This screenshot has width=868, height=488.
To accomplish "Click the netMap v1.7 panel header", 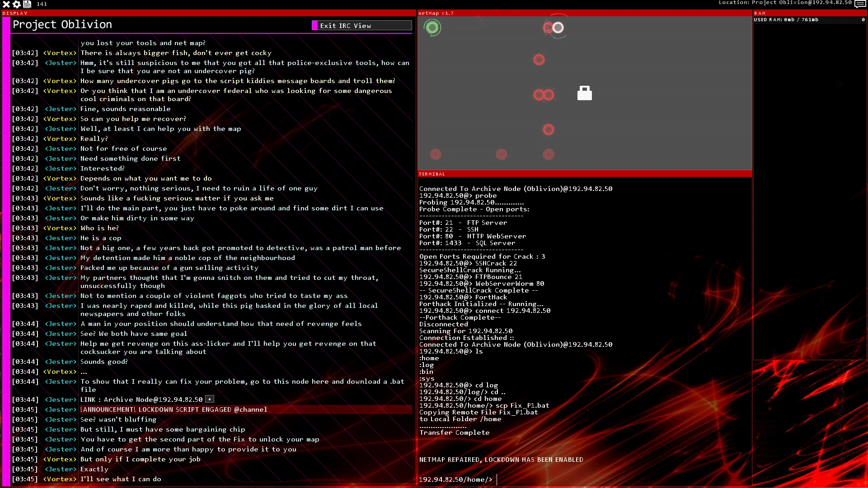I will pos(585,14).
